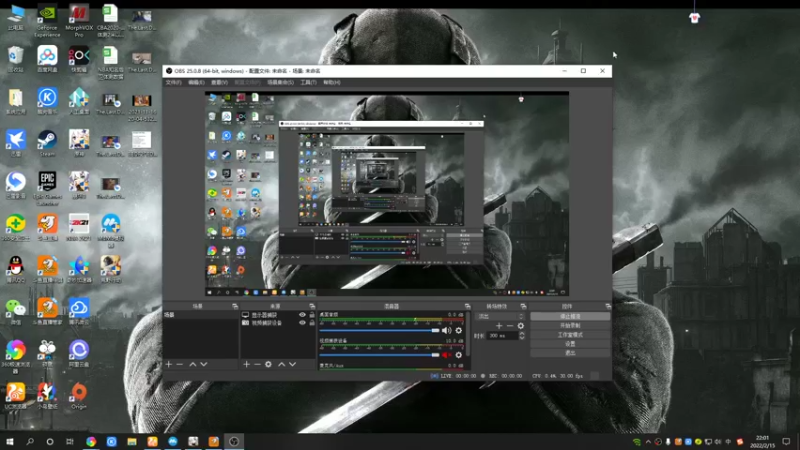This screenshot has width=800, height=450.
Task: Open Task View from the taskbar
Action: coord(70,442)
